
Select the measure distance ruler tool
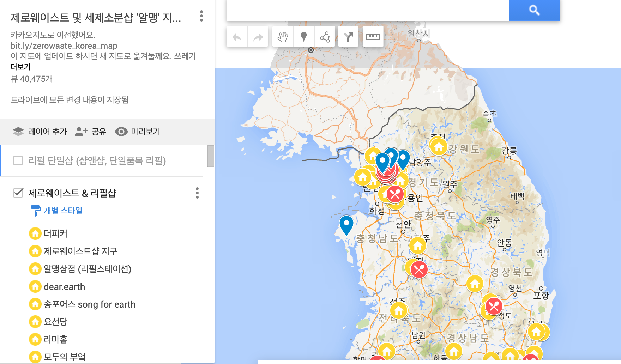[x=373, y=37]
